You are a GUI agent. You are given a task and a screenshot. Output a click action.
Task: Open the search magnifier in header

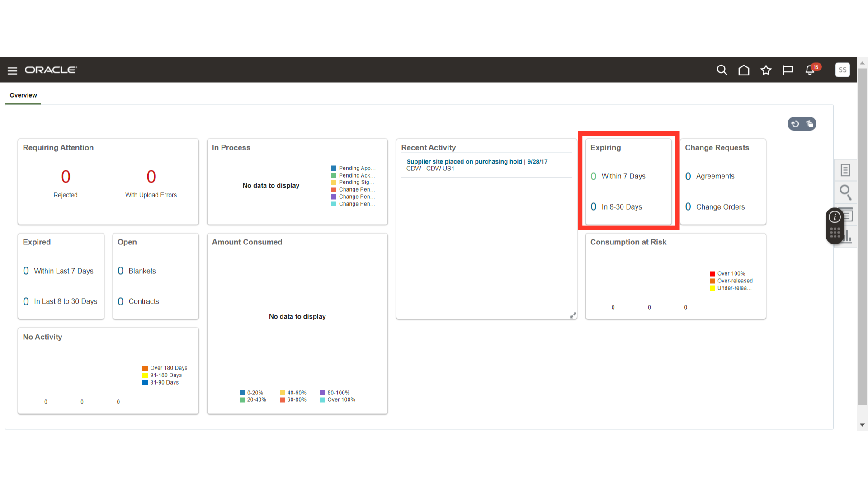722,70
